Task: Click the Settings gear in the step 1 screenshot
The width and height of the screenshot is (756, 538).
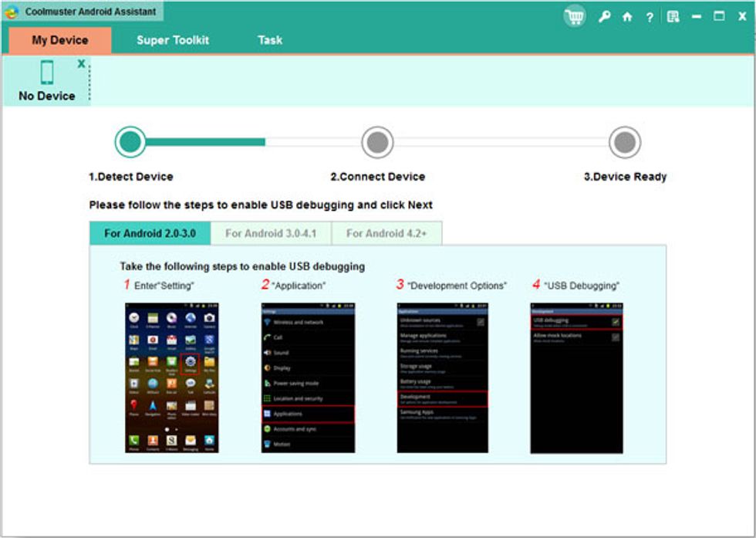Action: tap(190, 362)
